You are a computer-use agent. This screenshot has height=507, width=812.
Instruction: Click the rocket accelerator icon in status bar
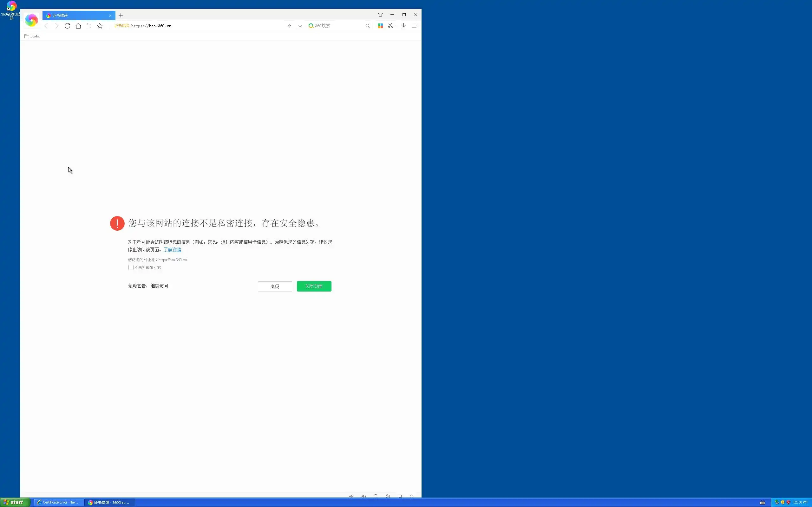[351, 496]
